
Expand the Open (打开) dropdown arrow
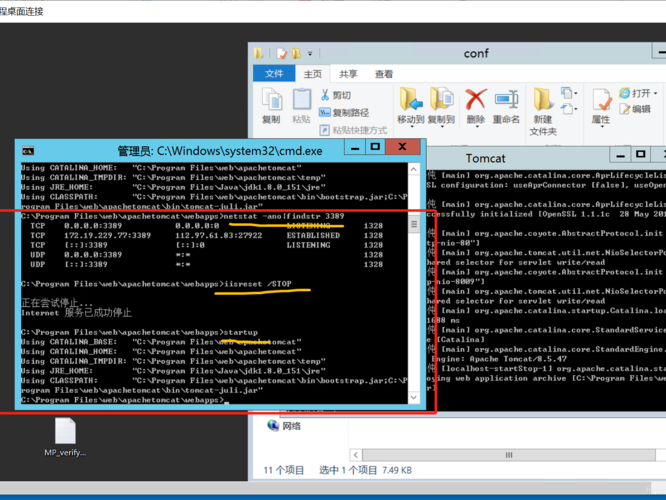tap(656, 93)
